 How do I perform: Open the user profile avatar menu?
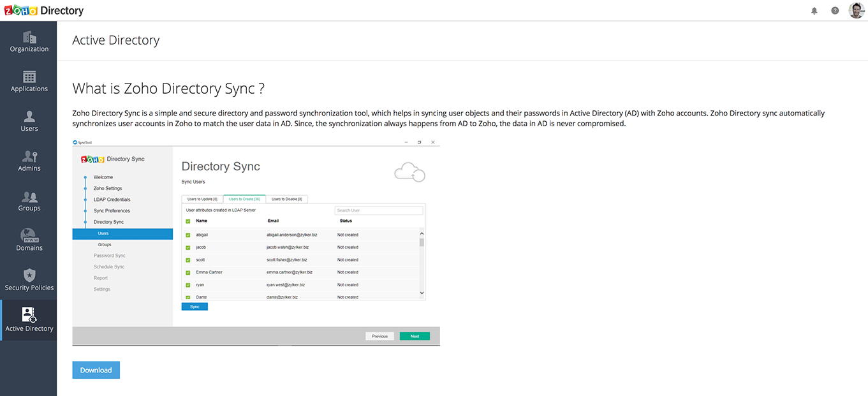tap(857, 10)
